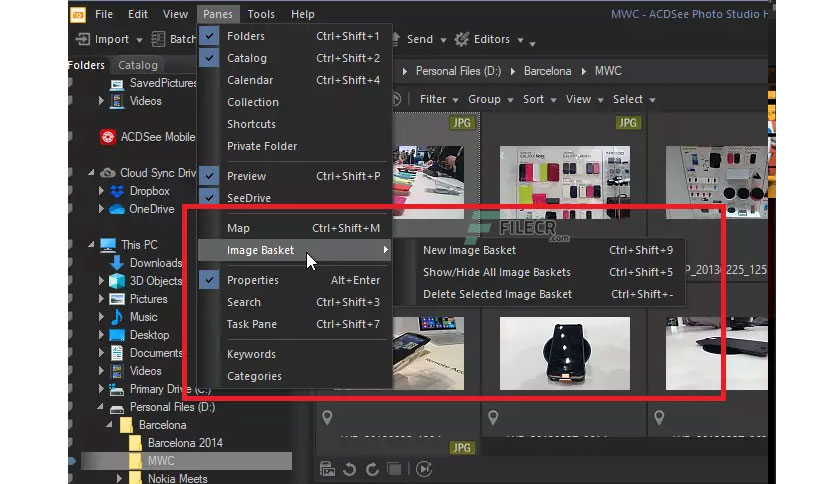Select the Dropbox icon in folder tree
The width and height of the screenshot is (836, 484).
[x=117, y=191]
